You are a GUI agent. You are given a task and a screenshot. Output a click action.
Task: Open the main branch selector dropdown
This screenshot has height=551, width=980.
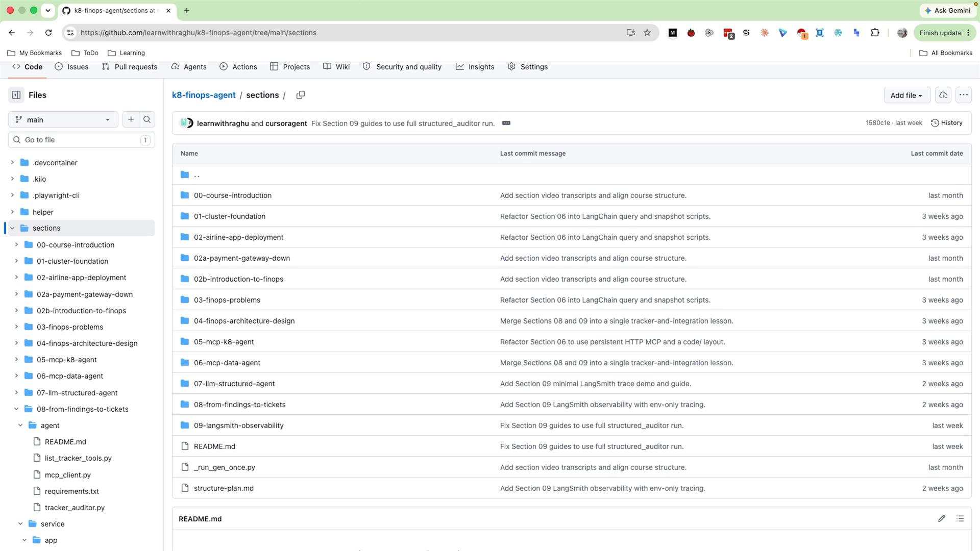coord(63,119)
